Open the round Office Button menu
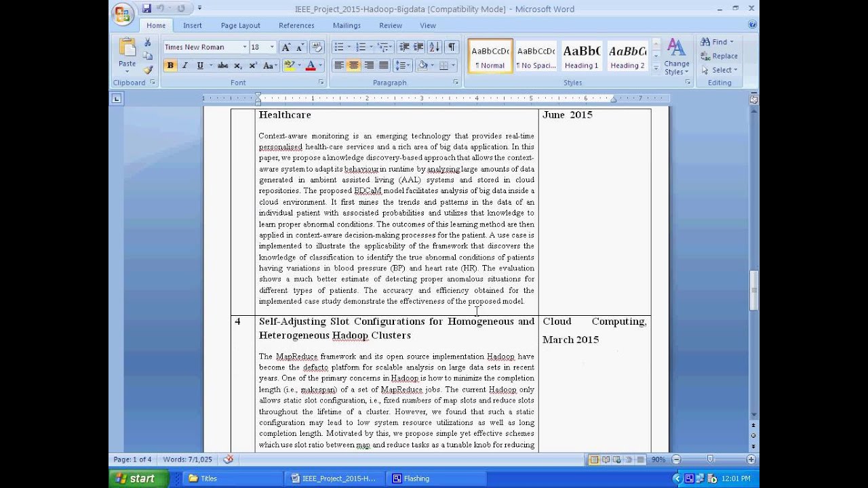Screen dimensions: 868x488 123,14
